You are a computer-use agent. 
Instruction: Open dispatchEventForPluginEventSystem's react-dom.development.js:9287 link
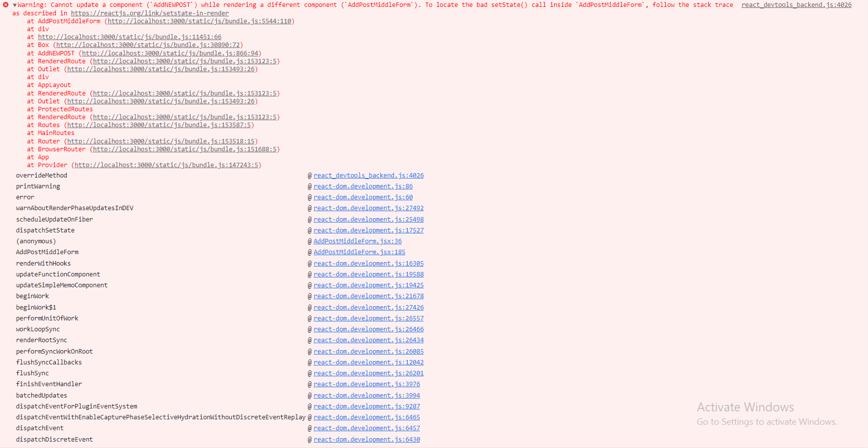(x=367, y=406)
